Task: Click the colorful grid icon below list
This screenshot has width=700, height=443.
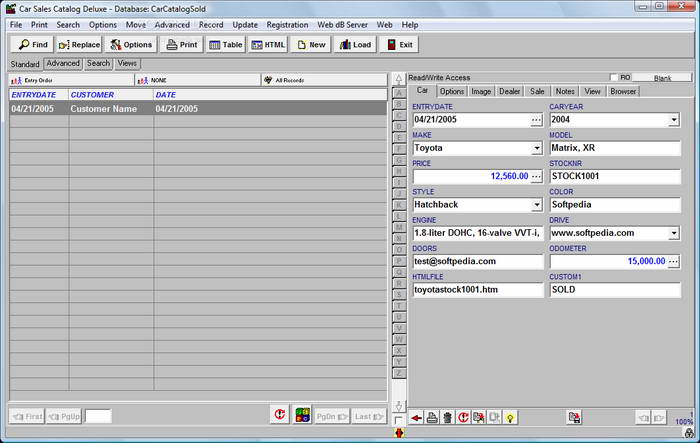Action: click(303, 415)
